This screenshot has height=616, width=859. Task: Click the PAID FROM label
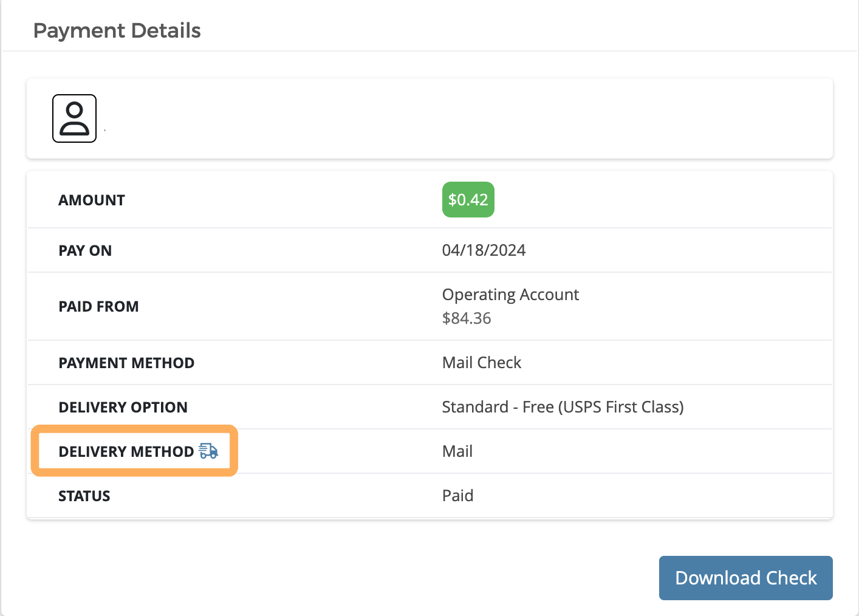98,307
